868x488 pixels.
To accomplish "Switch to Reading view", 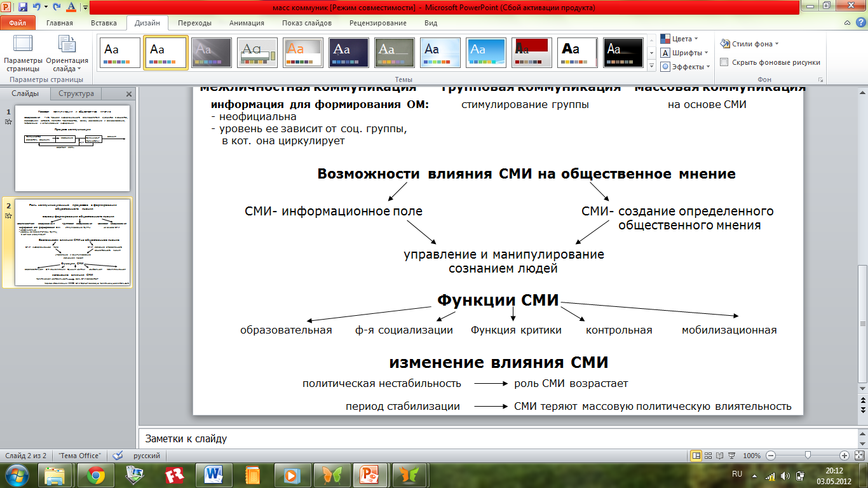I will (x=719, y=456).
